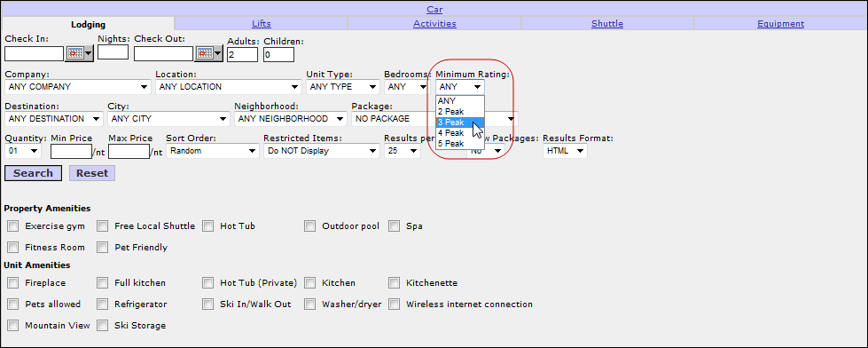Click the Nights input box
868x348 pixels.
[x=113, y=52]
